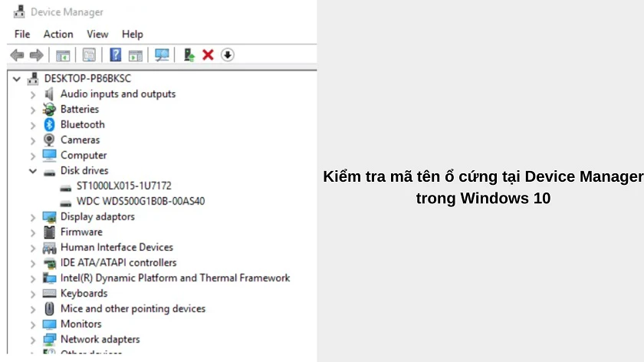This screenshot has width=644, height=362.
Task: Expand the Batteries chevron
Action: point(33,110)
